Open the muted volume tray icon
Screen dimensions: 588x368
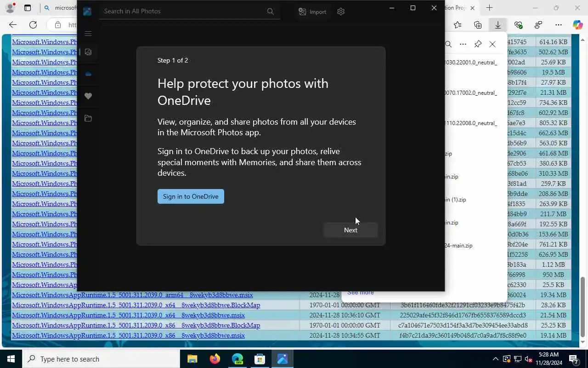[529, 359]
